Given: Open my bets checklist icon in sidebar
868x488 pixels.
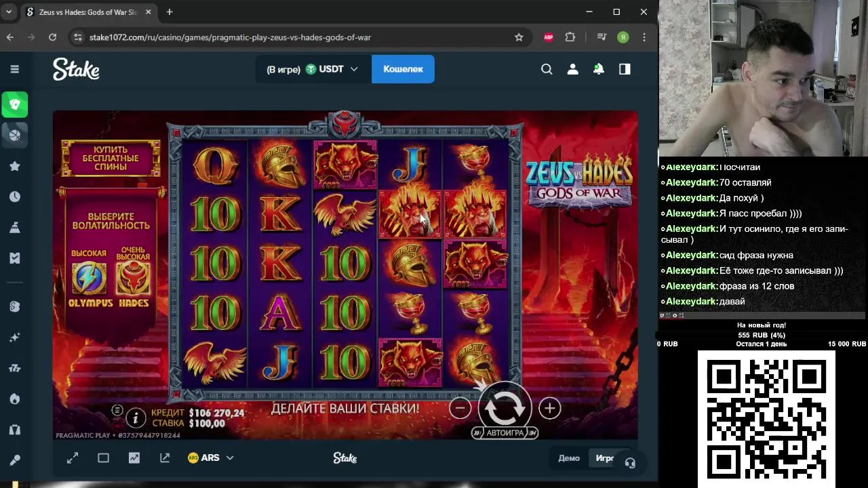Looking at the screenshot, I should 14,258.
